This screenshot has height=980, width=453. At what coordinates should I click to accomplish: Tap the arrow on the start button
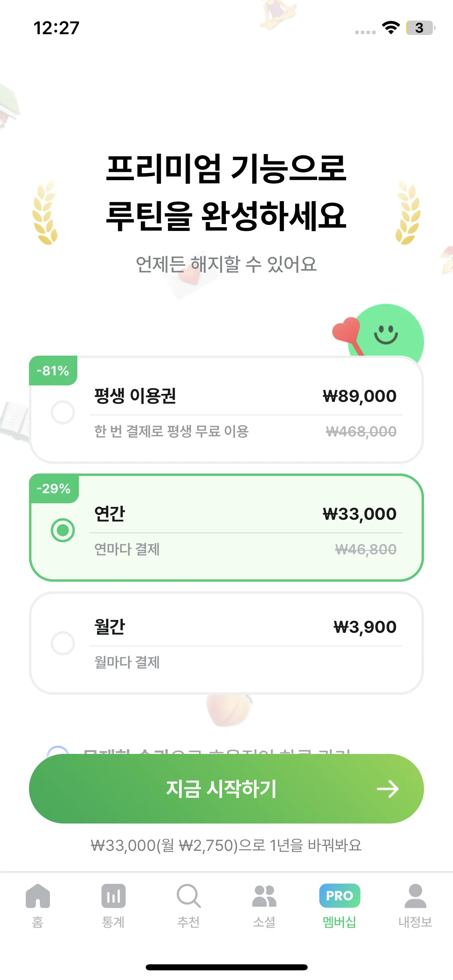pos(388,789)
